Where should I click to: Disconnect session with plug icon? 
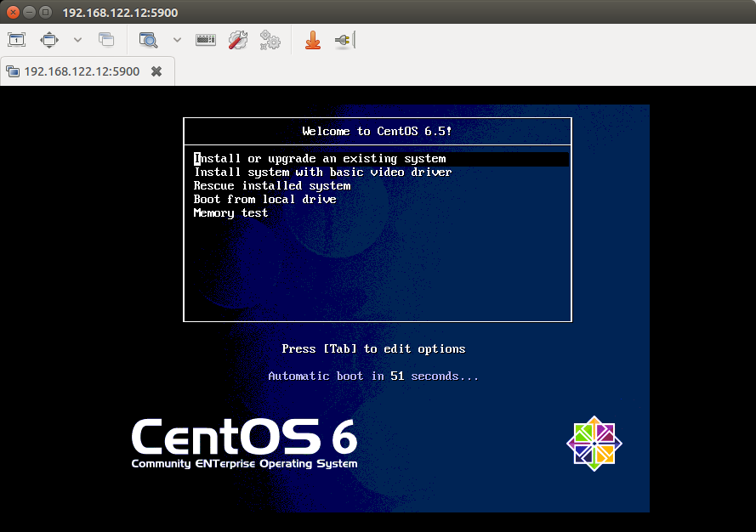[344, 40]
